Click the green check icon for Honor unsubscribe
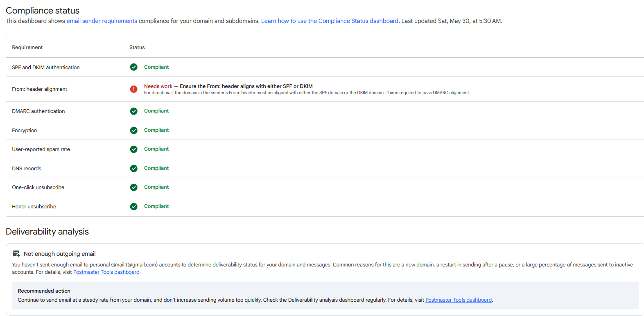Viewport: 644px width, 316px height. (134, 207)
